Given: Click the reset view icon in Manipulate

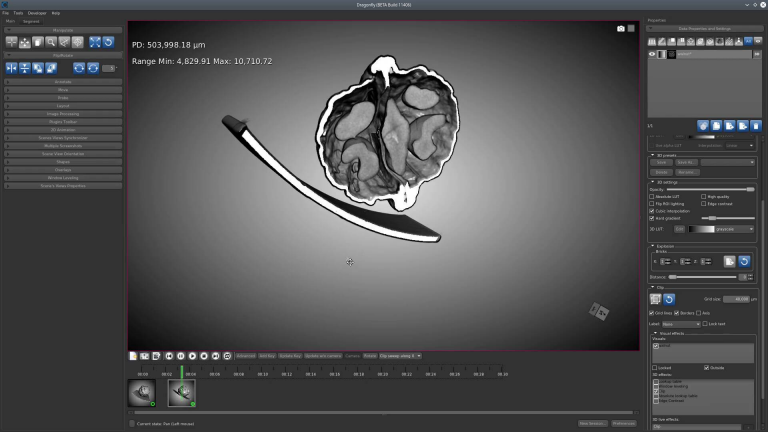Looking at the screenshot, I should [x=108, y=42].
